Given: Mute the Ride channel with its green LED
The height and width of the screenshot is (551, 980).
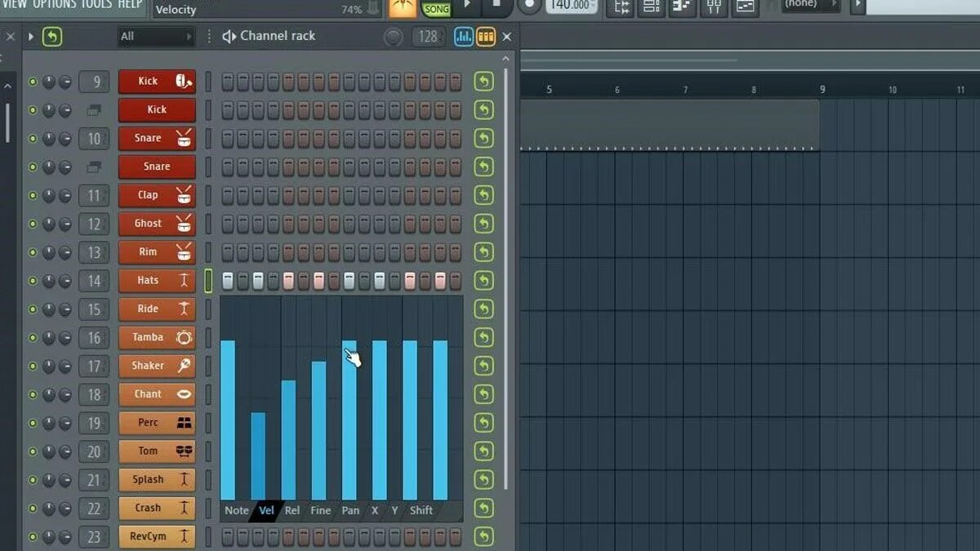Looking at the screenshot, I should pos(33,309).
